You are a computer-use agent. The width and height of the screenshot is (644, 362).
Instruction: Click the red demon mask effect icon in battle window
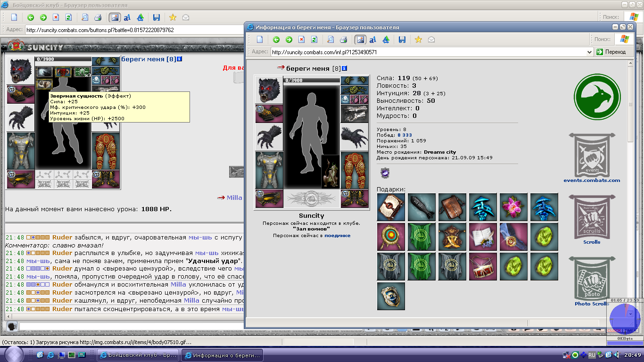[x=63, y=72]
